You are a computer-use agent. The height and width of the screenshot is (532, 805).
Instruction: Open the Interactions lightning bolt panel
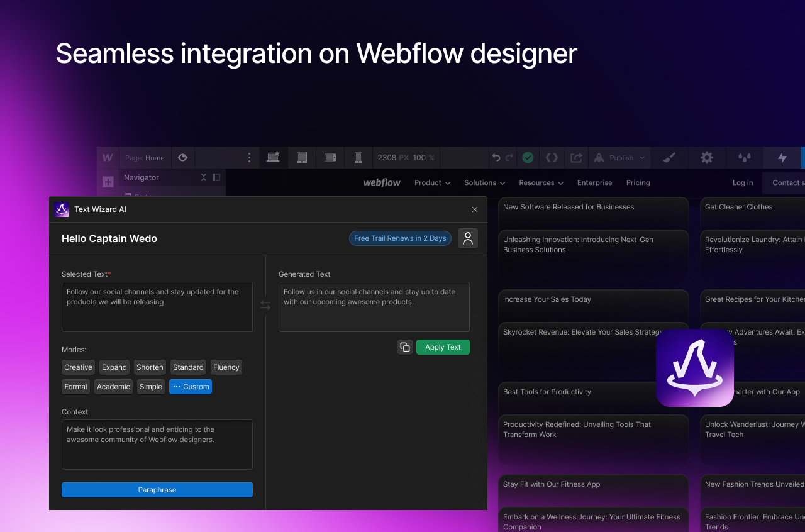click(x=782, y=157)
